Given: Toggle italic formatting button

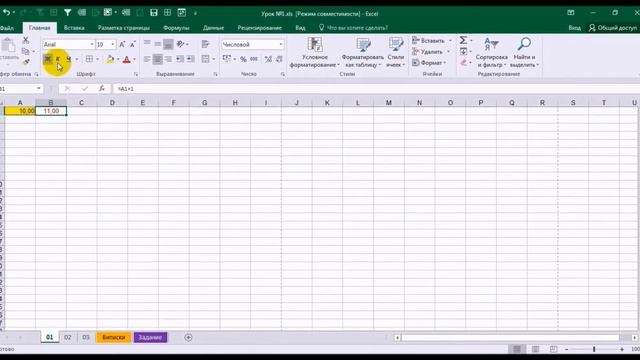Looking at the screenshot, I should tap(58, 59).
